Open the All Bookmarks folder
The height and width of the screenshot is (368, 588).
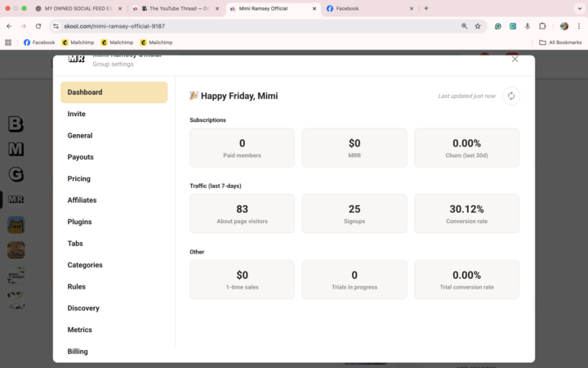pyautogui.click(x=560, y=43)
